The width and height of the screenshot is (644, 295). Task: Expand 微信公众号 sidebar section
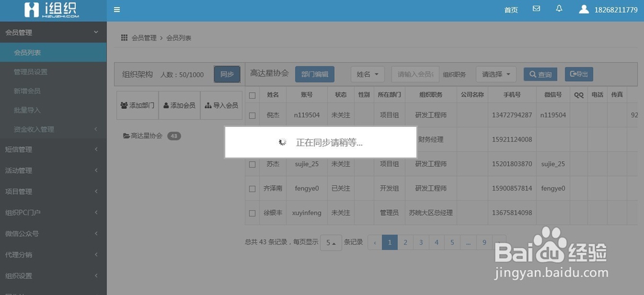(53, 233)
